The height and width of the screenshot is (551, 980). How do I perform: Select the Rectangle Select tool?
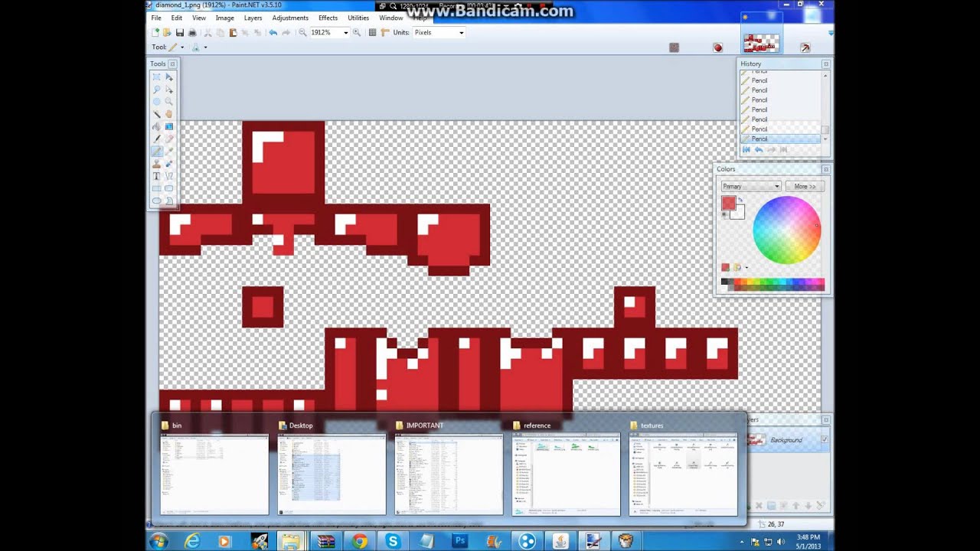[x=156, y=77]
